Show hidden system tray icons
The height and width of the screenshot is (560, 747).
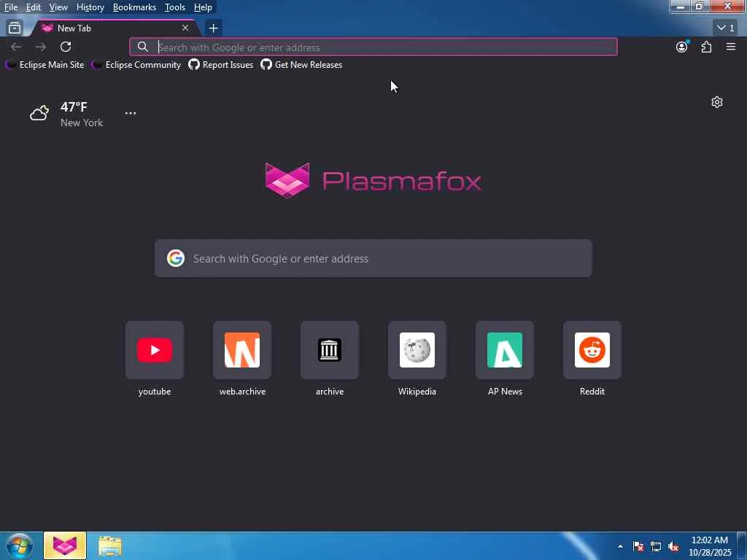[x=620, y=546]
